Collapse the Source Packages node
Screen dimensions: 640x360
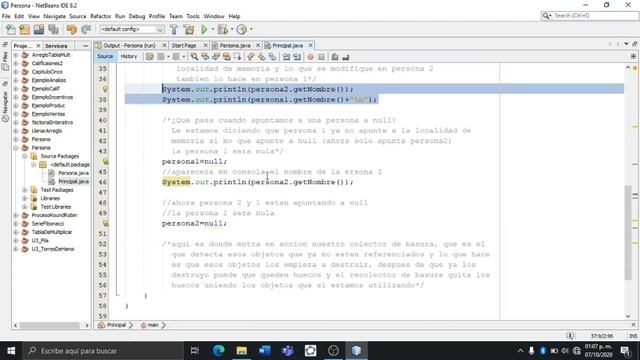(24, 156)
